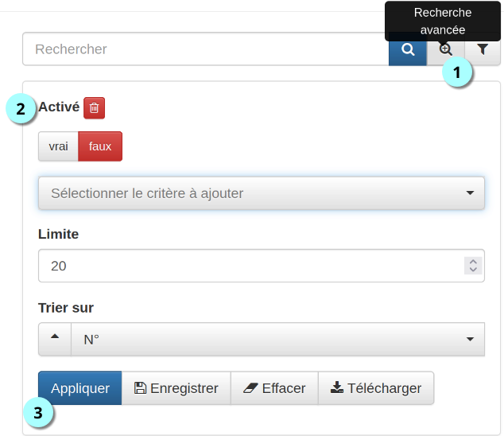Click the filter funnel icon
The image size is (504, 436).
[x=483, y=49]
